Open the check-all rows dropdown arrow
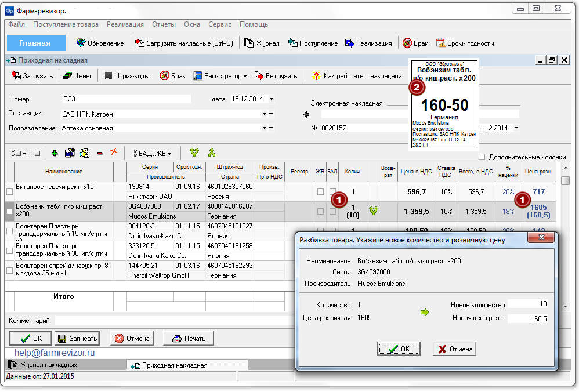This screenshot has height=392, width=579. [24, 154]
